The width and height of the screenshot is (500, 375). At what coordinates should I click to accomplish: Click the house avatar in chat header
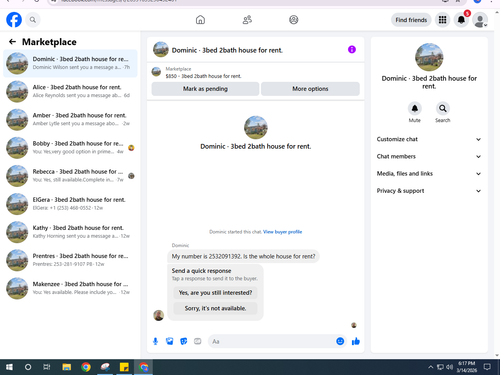click(161, 50)
